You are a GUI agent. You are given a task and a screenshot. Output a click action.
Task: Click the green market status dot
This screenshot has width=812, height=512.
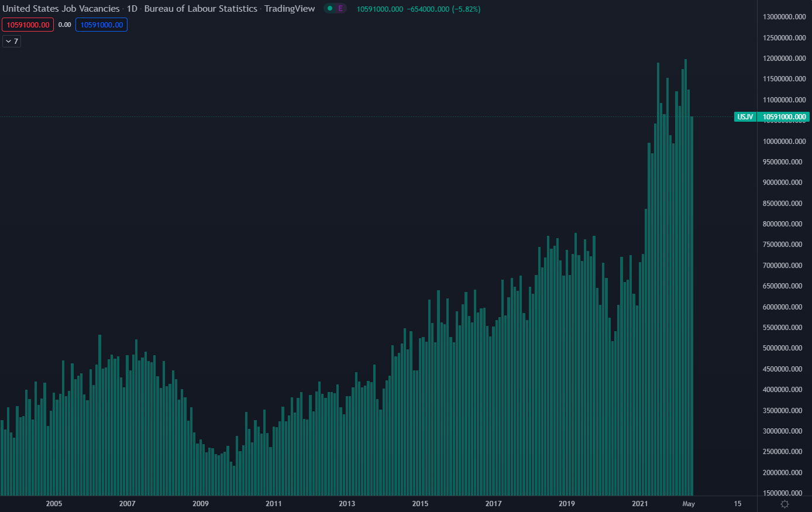click(330, 9)
